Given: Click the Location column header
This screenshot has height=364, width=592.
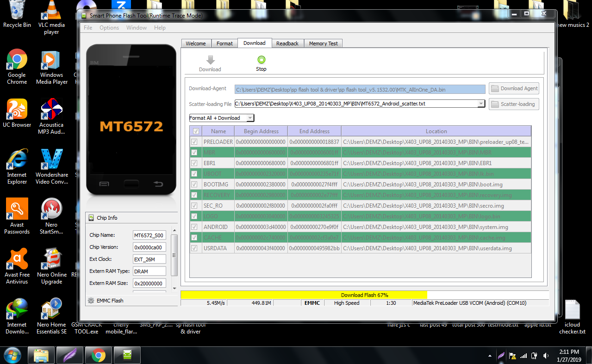Looking at the screenshot, I should tap(436, 131).
